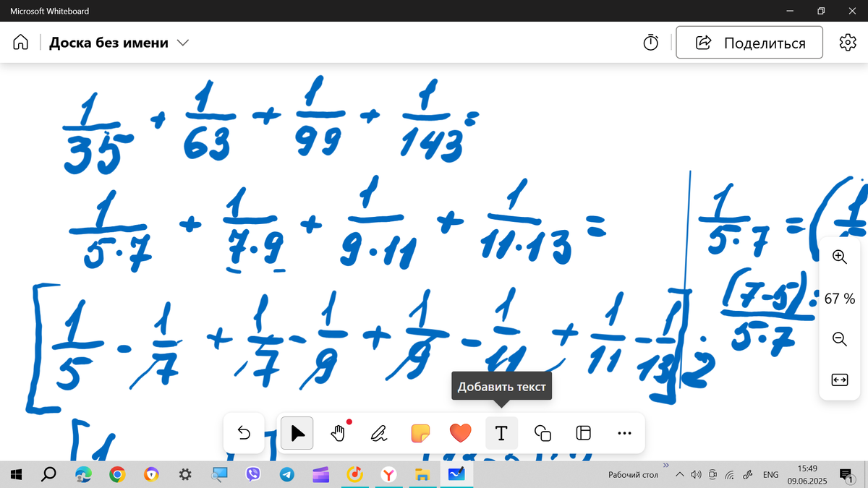Click the Поделиться share button
The height and width of the screenshot is (488, 868).
coord(749,43)
